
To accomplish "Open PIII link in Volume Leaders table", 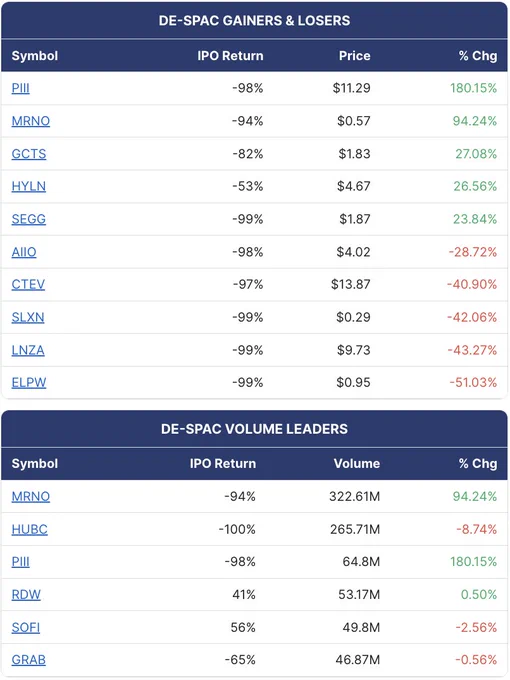I will (20, 562).
